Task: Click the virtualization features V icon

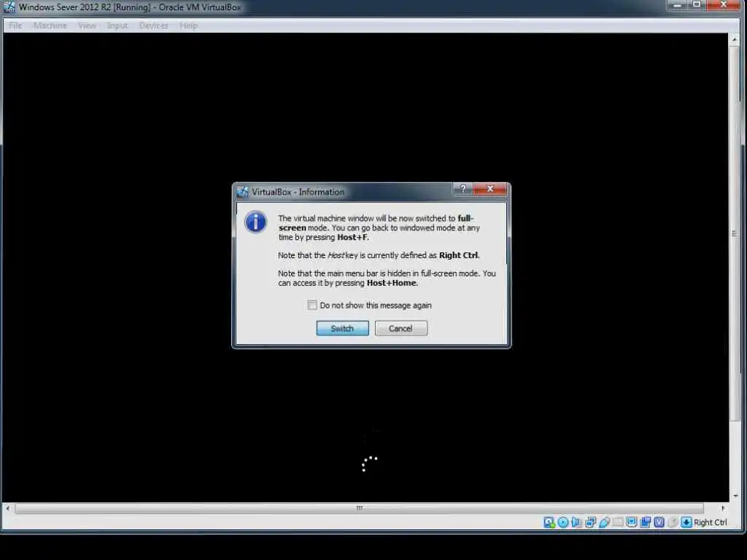Action: [x=659, y=522]
